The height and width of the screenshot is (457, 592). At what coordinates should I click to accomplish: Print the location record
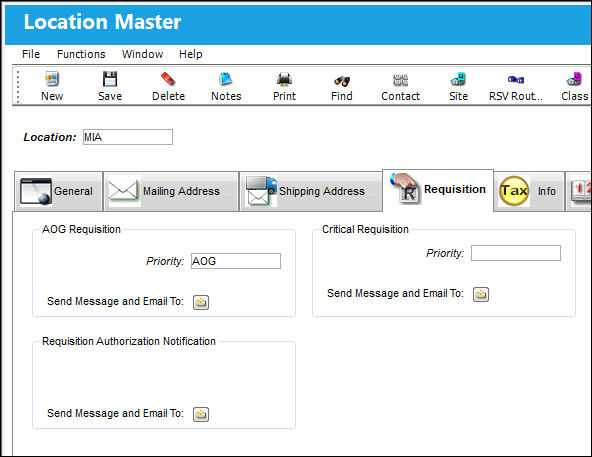[x=284, y=86]
